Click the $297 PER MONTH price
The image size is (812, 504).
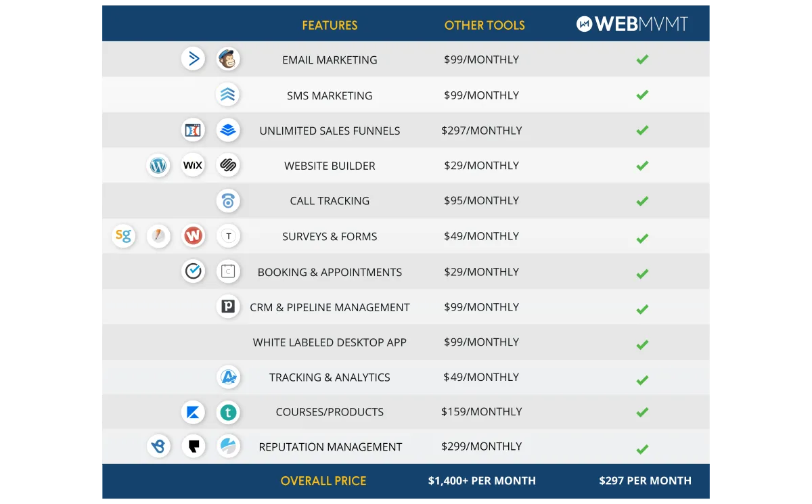645,481
